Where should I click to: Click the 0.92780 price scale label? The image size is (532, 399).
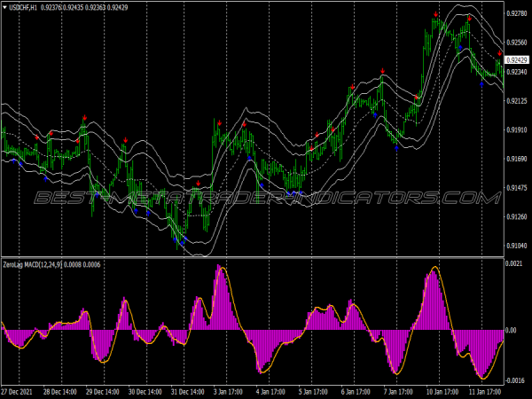[517, 13]
